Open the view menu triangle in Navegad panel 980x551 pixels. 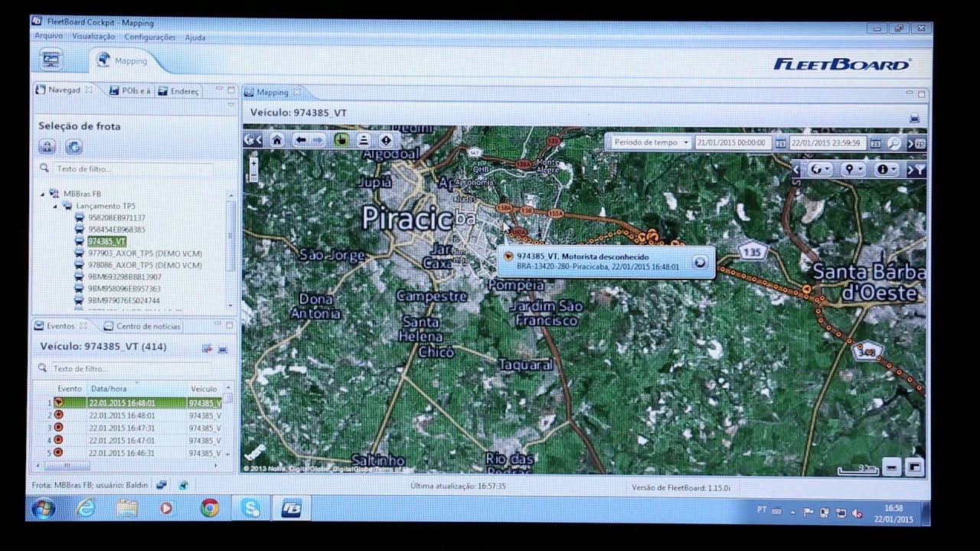tap(232, 103)
